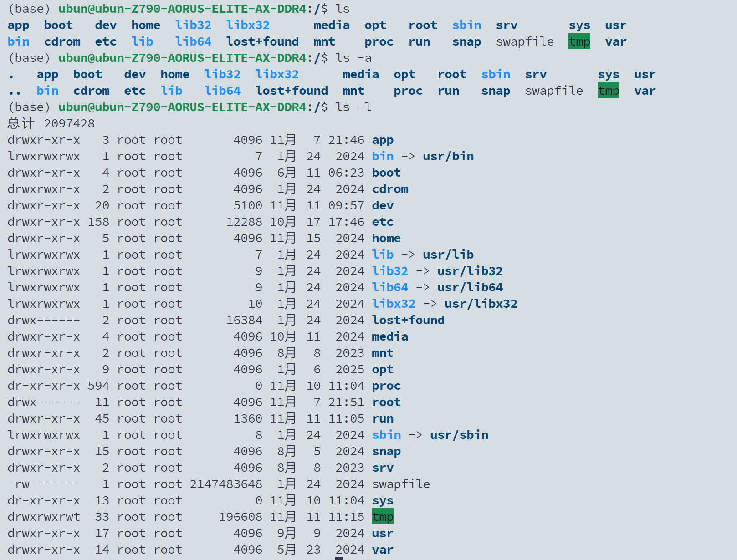Click 'usr/lib64' symlink target
The image size is (737, 560).
coord(470,287)
